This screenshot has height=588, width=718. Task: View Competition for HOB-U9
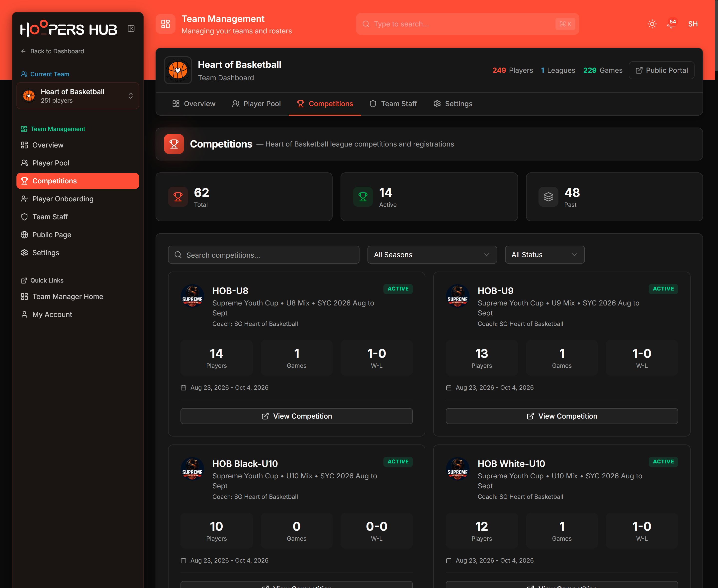pyautogui.click(x=562, y=416)
